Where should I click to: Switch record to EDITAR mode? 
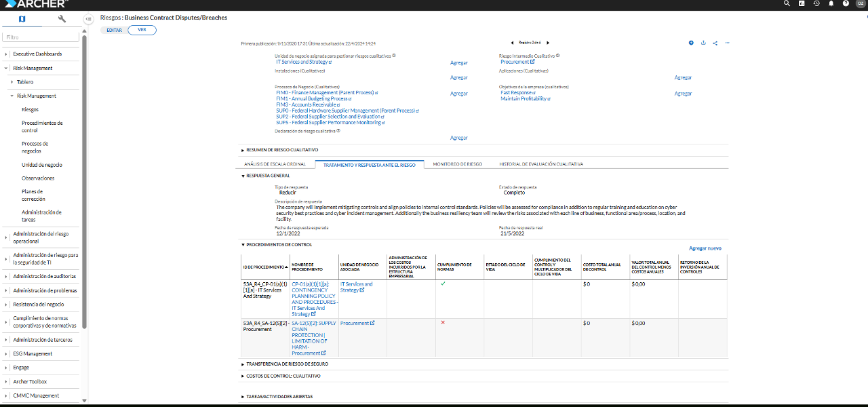pos(114,30)
